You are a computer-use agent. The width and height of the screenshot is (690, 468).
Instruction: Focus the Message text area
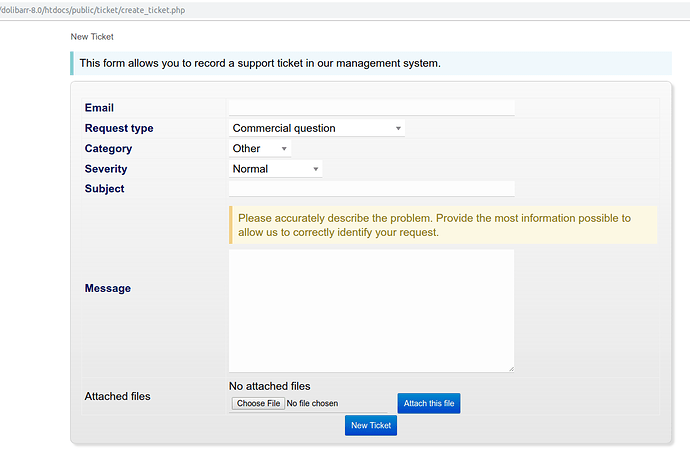(371, 311)
